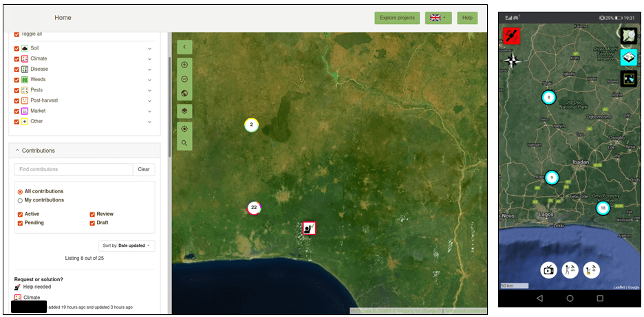The width and height of the screenshot is (644, 317).
Task: Open the map layers switcher
Action: pos(184,111)
